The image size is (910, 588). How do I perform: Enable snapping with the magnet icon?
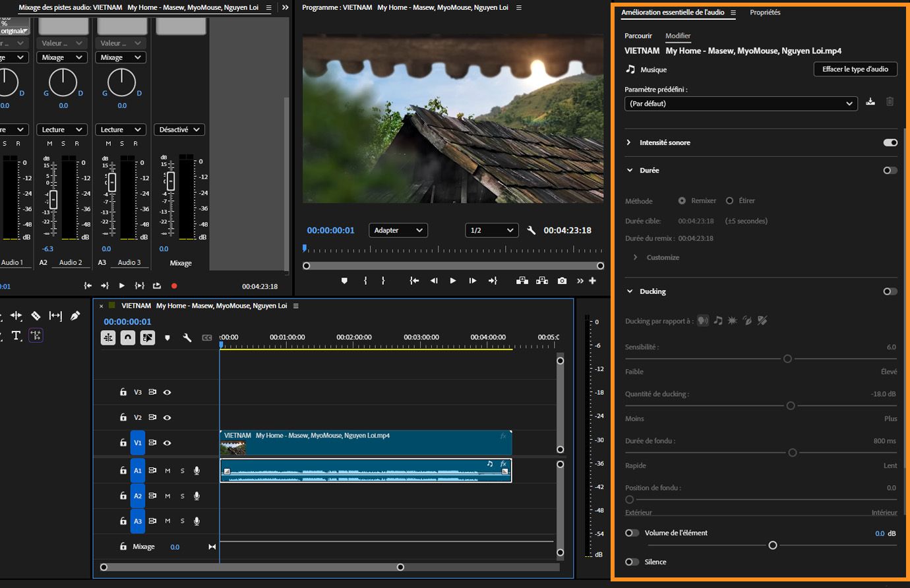click(129, 338)
